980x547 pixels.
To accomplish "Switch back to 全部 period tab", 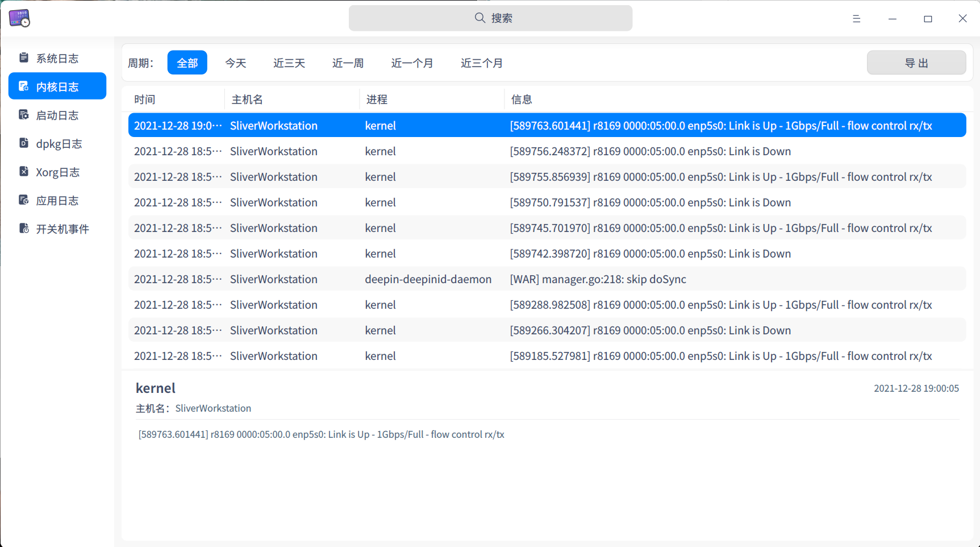I will pyautogui.click(x=187, y=63).
